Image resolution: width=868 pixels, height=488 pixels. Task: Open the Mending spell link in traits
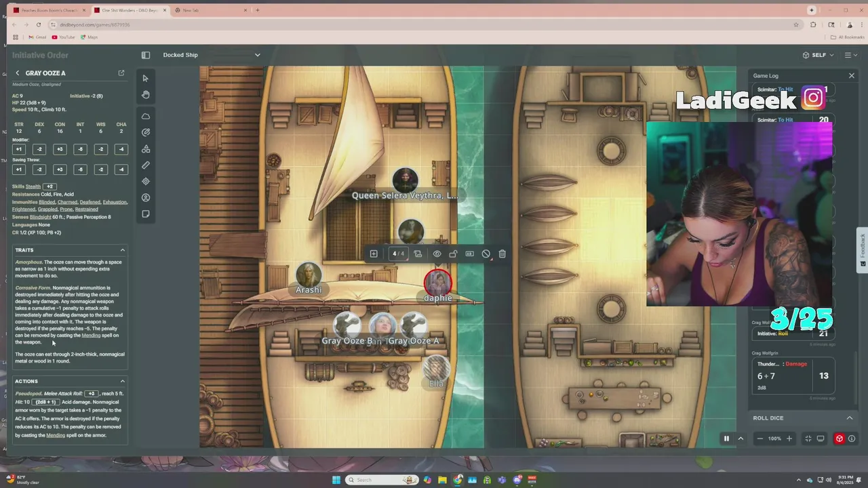(x=91, y=335)
